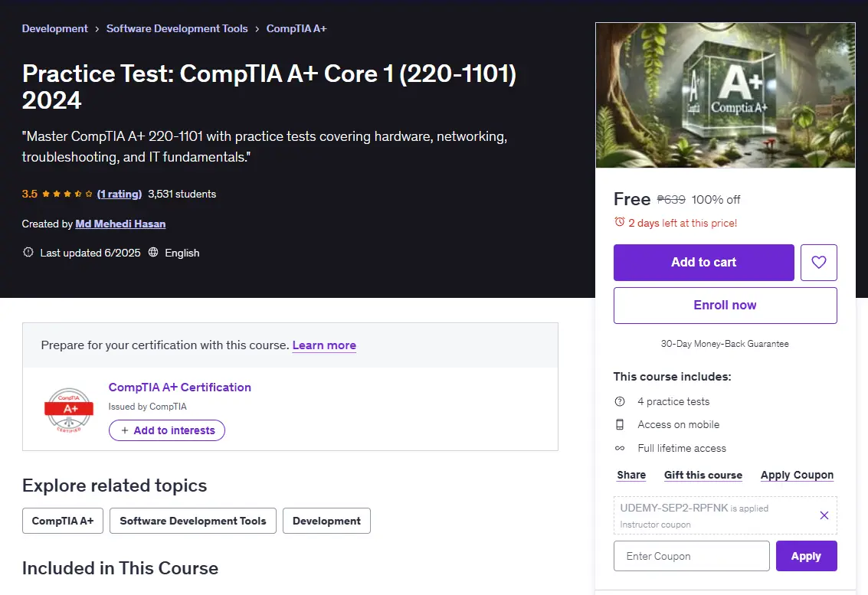Click the 'Instructor coupon' label
The height and width of the screenshot is (595, 868).
tap(655, 524)
